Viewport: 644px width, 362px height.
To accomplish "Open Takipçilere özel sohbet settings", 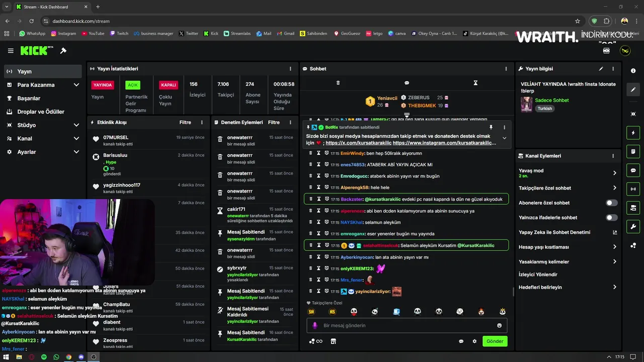I will coord(568,188).
